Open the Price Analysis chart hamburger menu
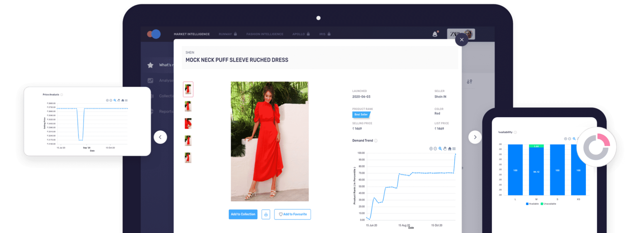Screen dimensions: 644x233 (126, 101)
